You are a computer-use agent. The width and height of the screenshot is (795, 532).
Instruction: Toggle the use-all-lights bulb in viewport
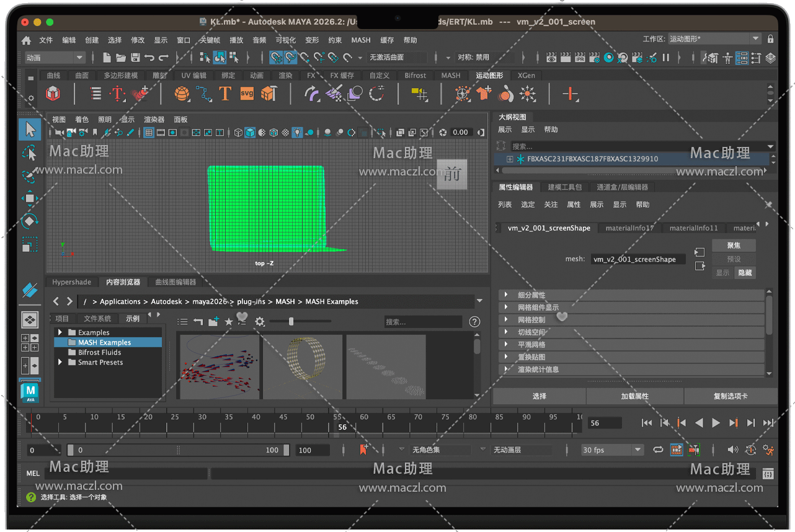[297, 133]
